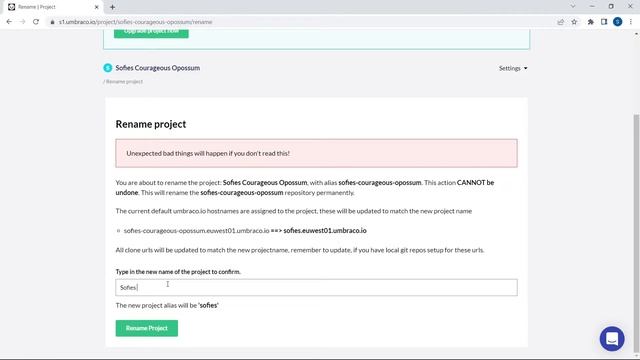Click the Upgrade project now button
This screenshot has width=640, height=360.
pos(151,32)
